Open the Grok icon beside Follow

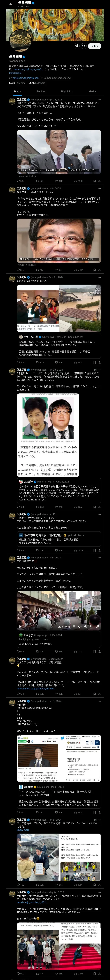76,46
